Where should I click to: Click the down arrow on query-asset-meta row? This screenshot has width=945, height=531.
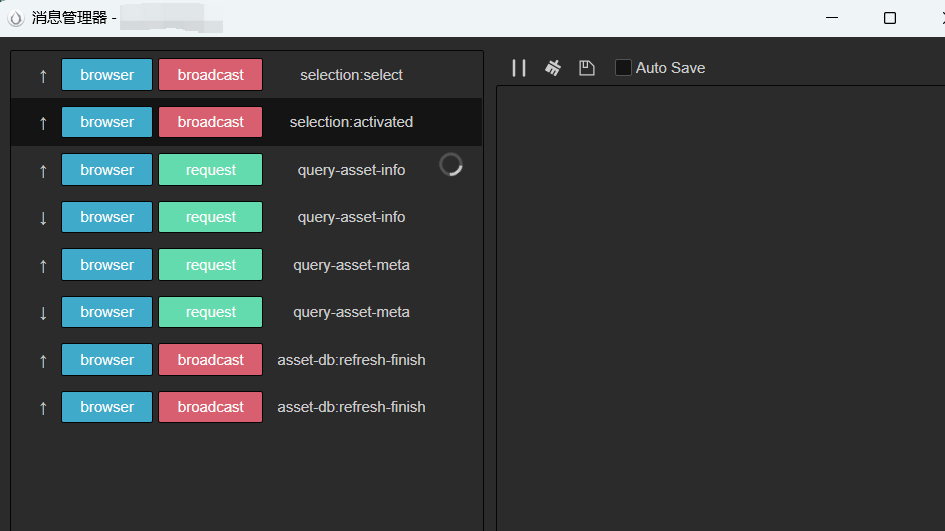(x=43, y=312)
